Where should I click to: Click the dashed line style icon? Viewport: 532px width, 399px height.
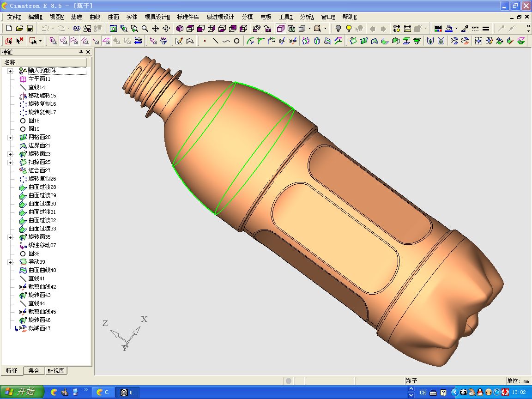475,29
